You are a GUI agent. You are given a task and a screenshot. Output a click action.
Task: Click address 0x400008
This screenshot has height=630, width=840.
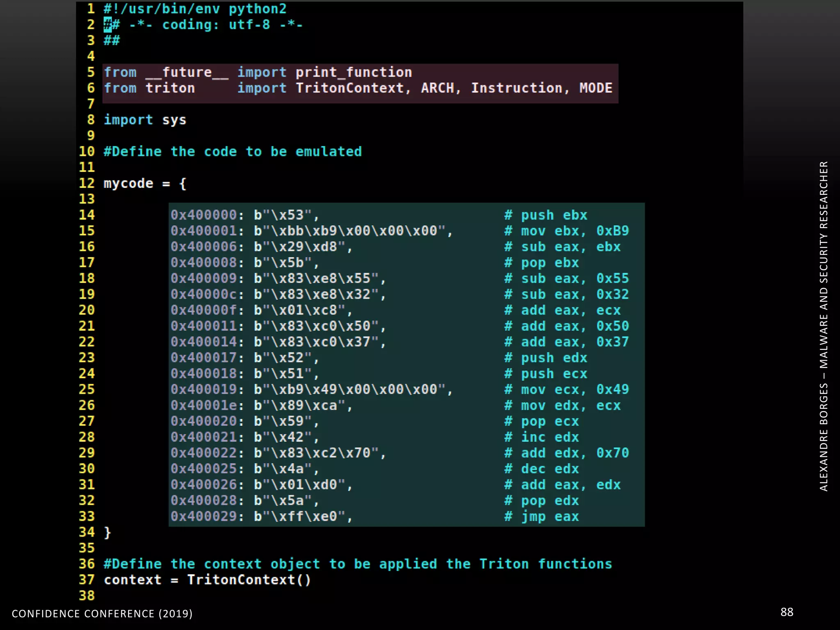[x=204, y=262]
